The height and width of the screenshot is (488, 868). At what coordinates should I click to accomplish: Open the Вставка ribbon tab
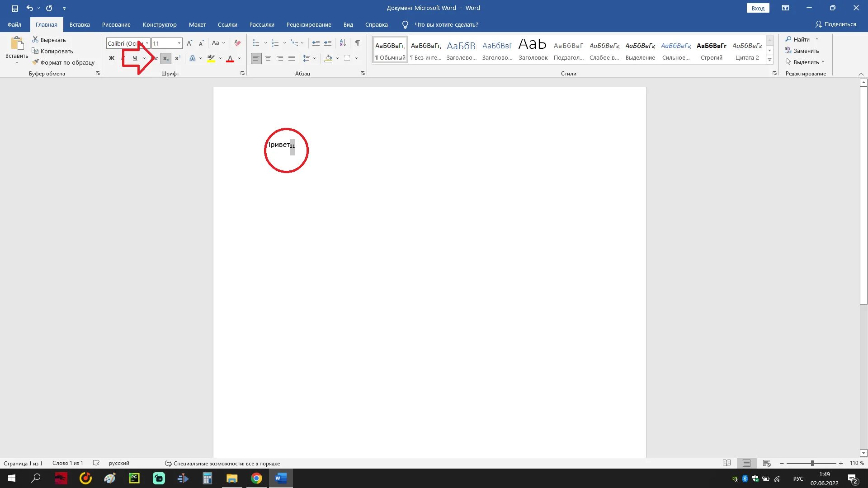click(x=80, y=24)
